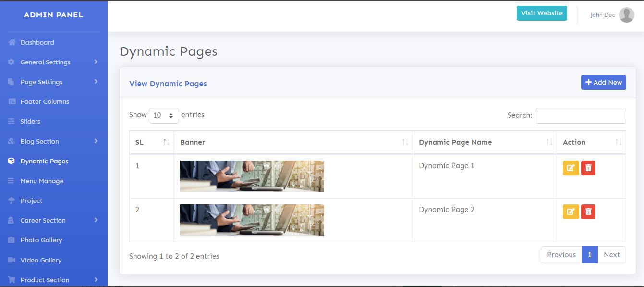Click the banner thumbnail for Dynamic Page 2

click(x=252, y=220)
